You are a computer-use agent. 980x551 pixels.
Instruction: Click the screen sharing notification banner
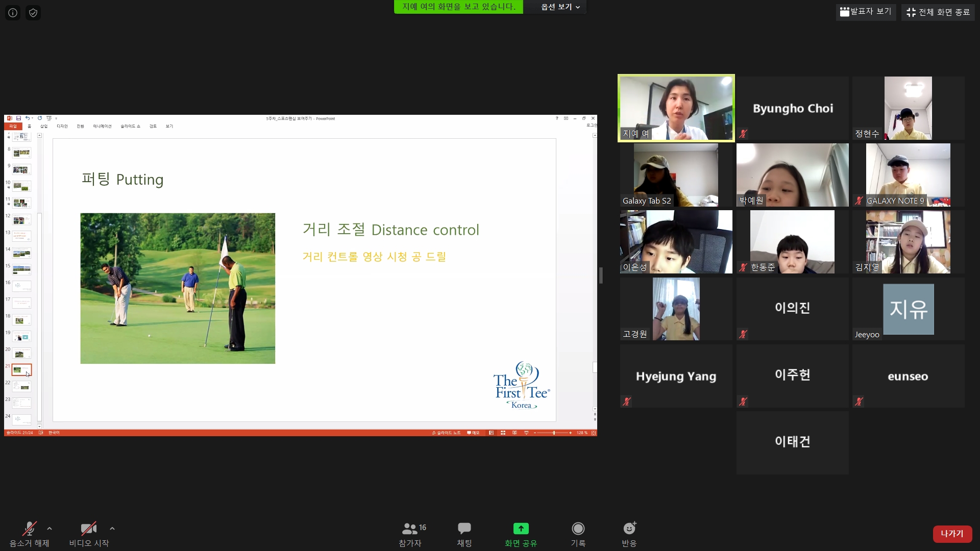pos(458,7)
